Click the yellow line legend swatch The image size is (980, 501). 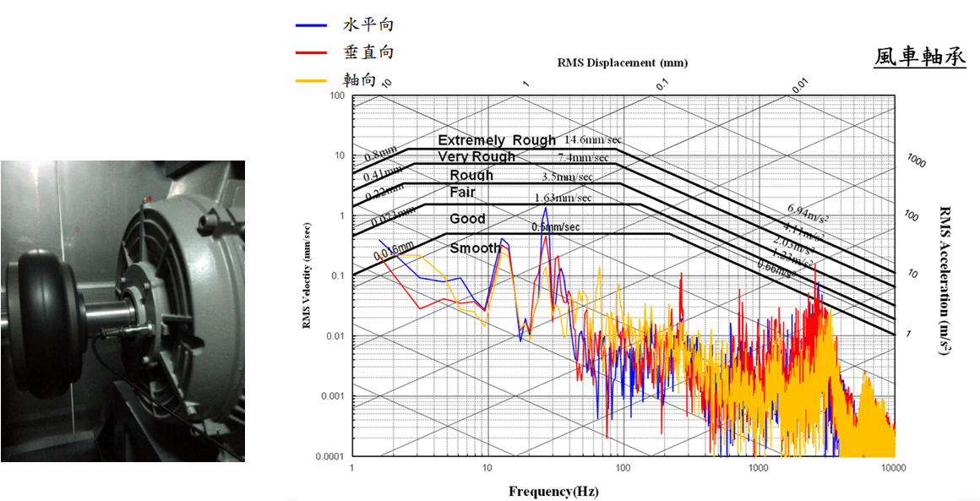click(x=311, y=81)
